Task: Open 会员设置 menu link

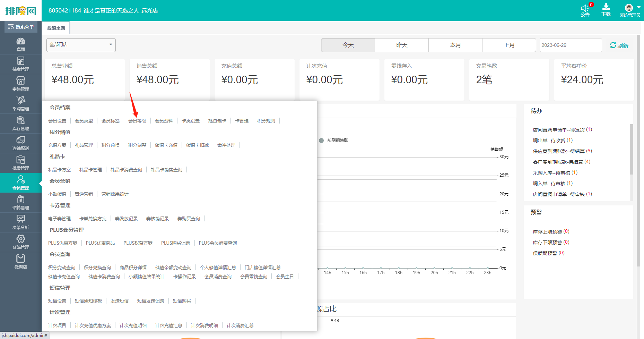Action: [57, 121]
